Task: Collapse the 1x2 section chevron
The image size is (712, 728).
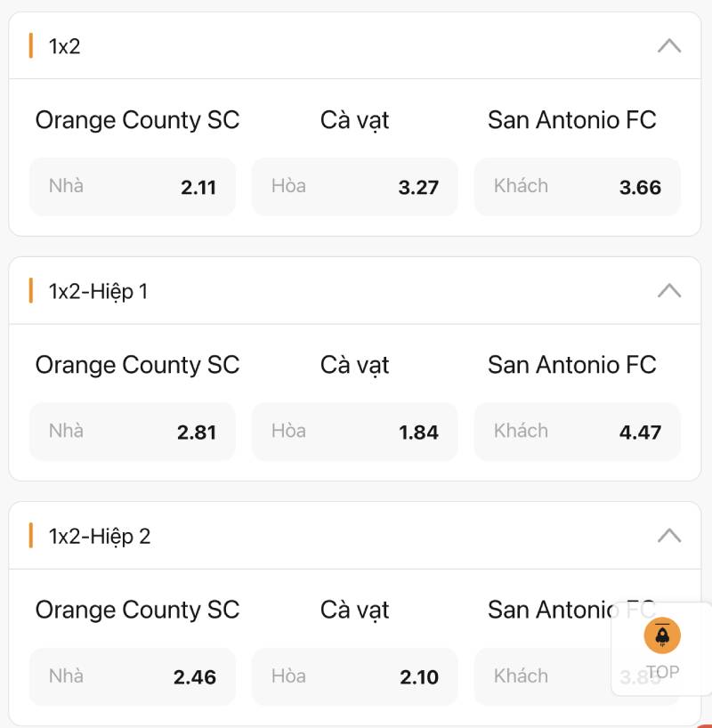Action: coord(669,45)
